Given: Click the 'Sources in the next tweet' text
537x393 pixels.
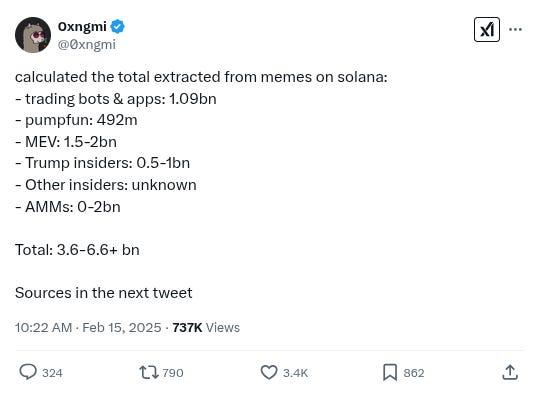Looking at the screenshot, I should click(x=103, y=293).
